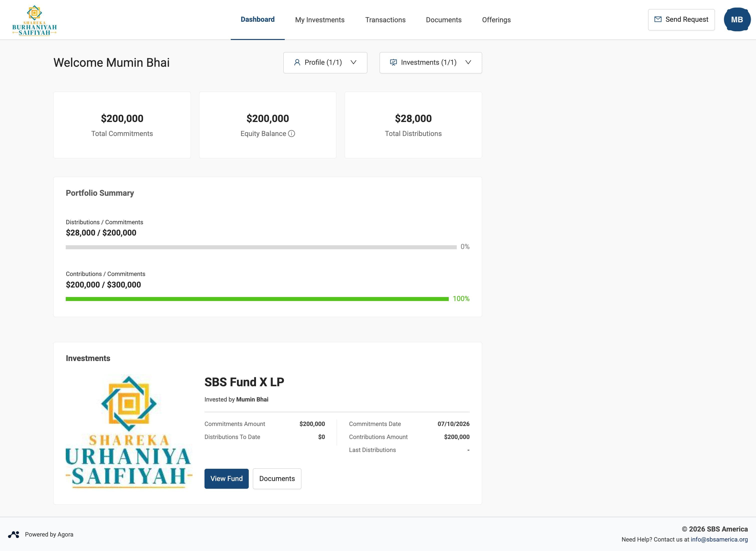Click the Investments section heading

(88, 358)
